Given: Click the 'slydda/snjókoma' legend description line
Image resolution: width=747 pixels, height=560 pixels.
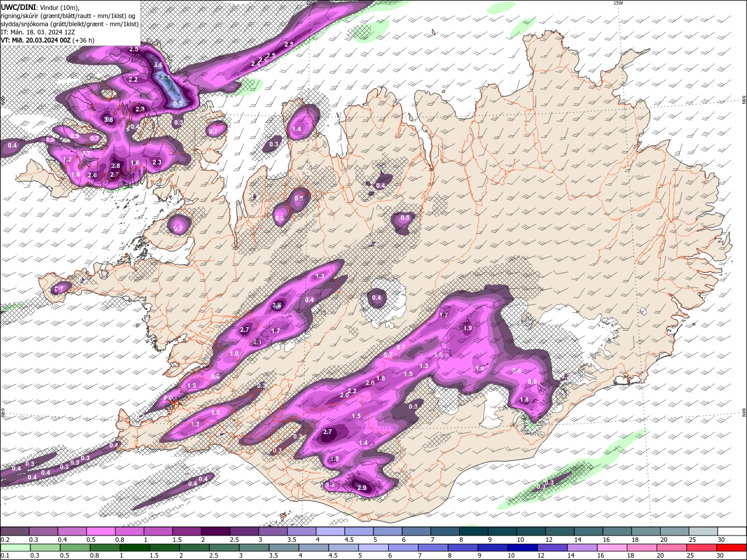Looking at the screenshot, I should (69, 23).
